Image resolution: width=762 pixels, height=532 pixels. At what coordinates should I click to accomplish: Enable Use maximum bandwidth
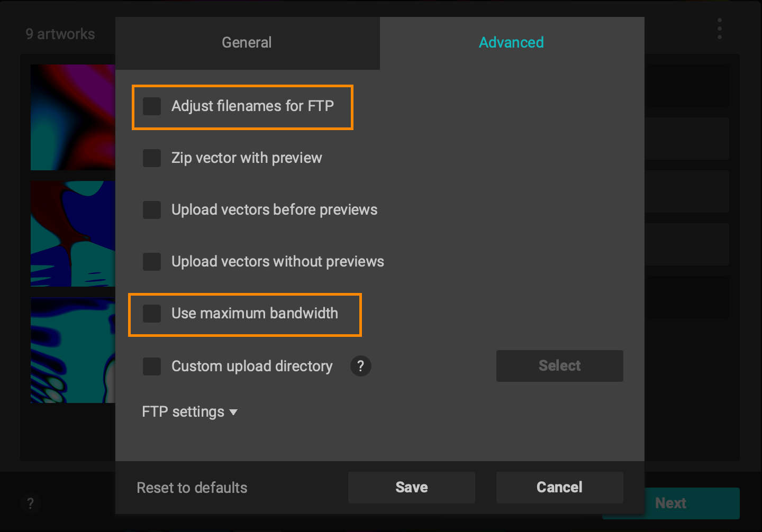pyautogui.click(x=152, y=313)
